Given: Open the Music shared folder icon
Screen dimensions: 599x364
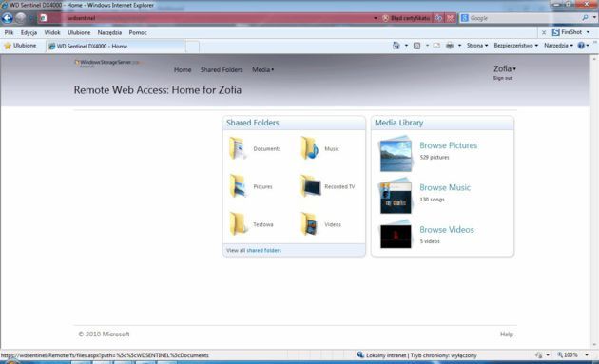Looking at the screenshot, I should [x=309, y=148].
